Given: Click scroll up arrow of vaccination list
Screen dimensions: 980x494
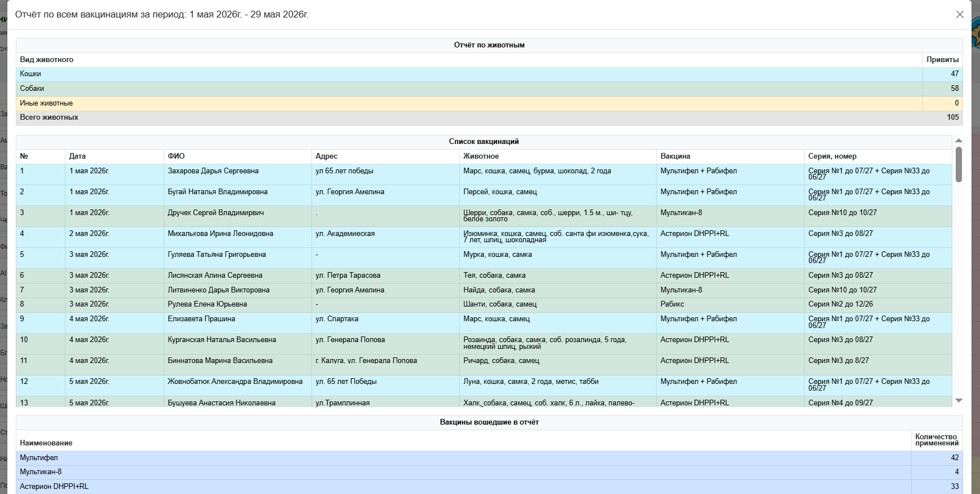Looking at the screenshot, I should [959, 140].
